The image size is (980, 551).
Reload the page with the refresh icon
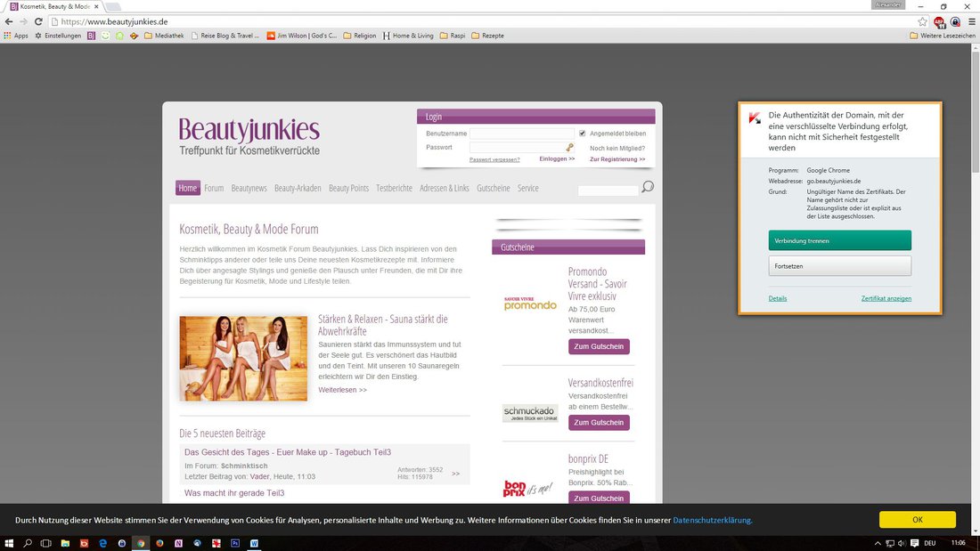[37, 21]
